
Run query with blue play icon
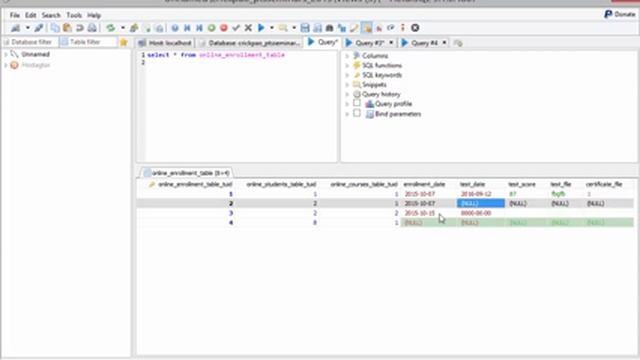[x=261, y=28]
